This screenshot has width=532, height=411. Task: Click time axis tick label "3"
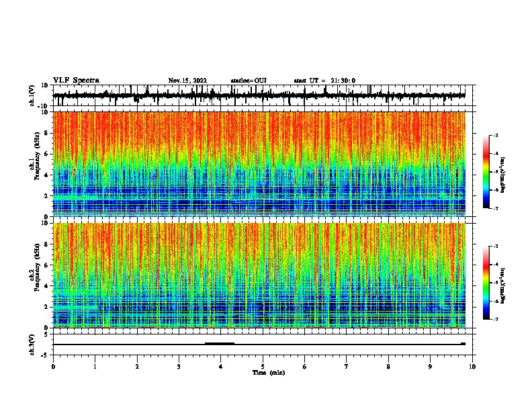pyautogui.click(x=179, y=367)
